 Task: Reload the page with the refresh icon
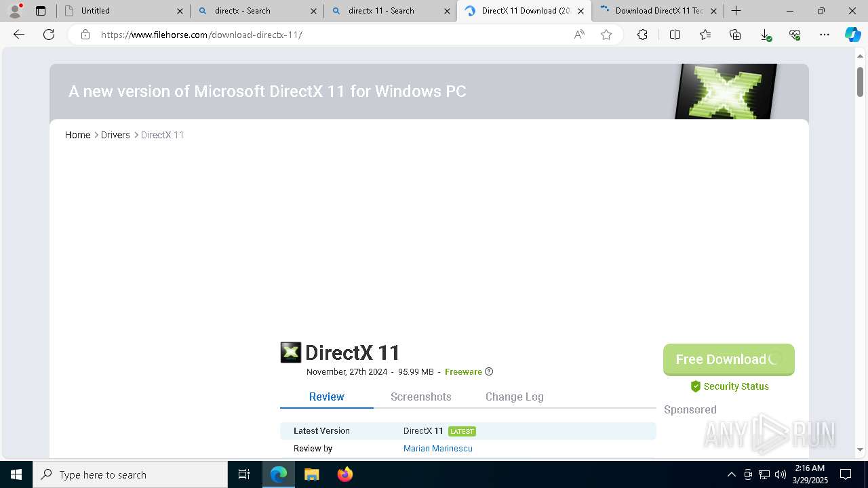pyautogui.click(x=49, y=35)
